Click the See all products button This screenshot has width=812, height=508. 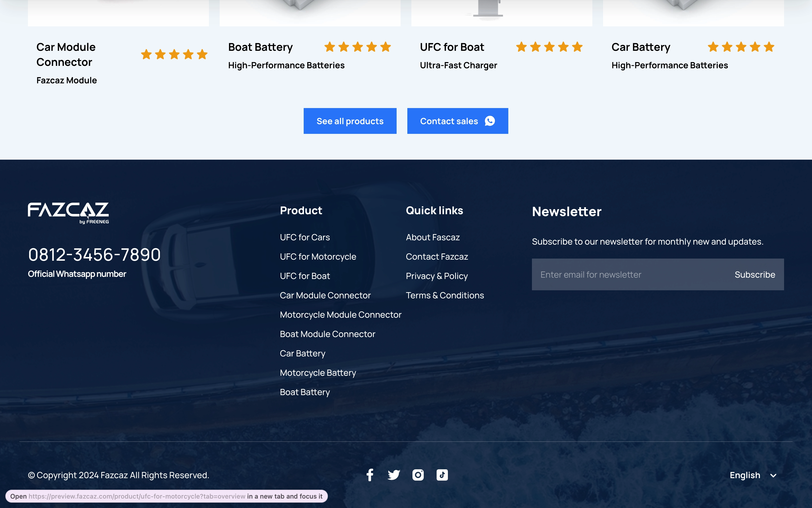tap(350, 121)
